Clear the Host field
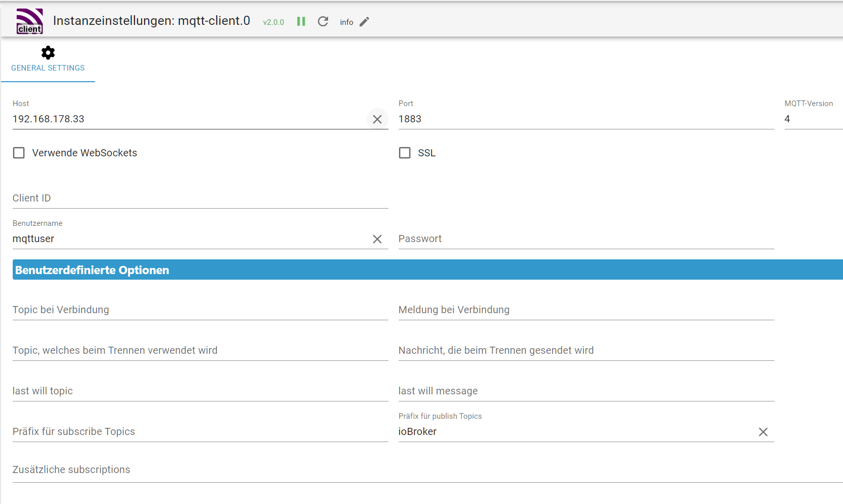This screenshot has width=843, height=504. [377, 119]
